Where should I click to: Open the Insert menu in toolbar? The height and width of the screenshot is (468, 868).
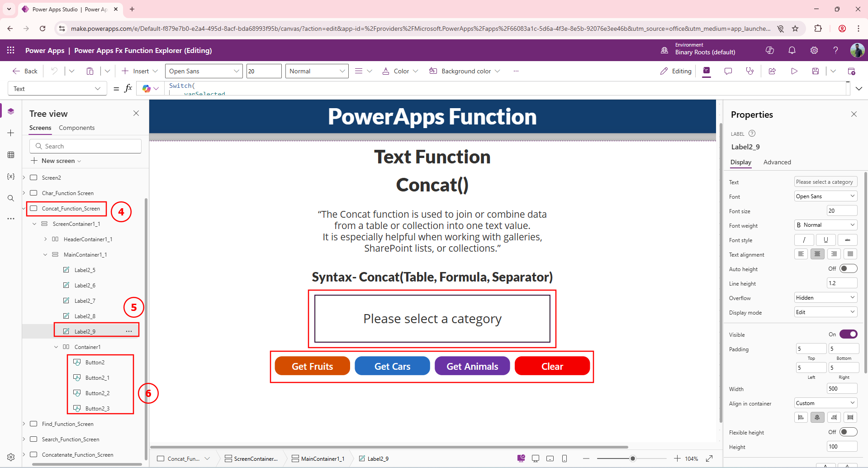(140, 71)
